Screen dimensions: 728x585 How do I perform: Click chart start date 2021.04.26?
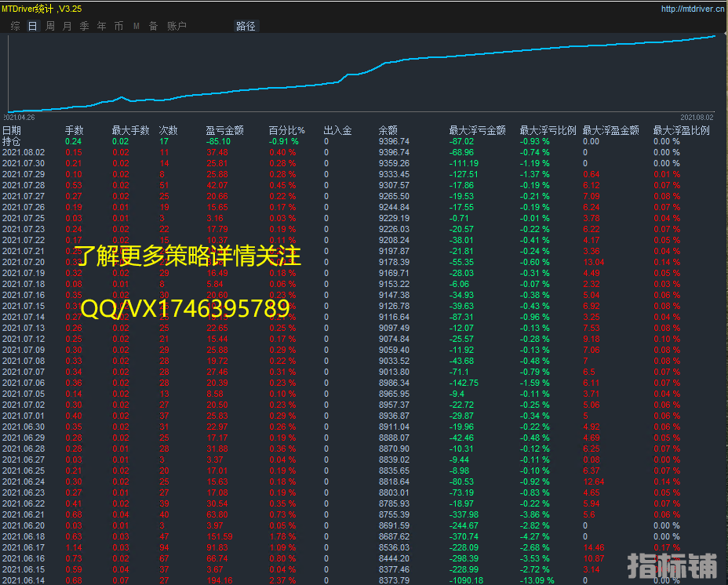pyautogui.click(x=20, y=118)
